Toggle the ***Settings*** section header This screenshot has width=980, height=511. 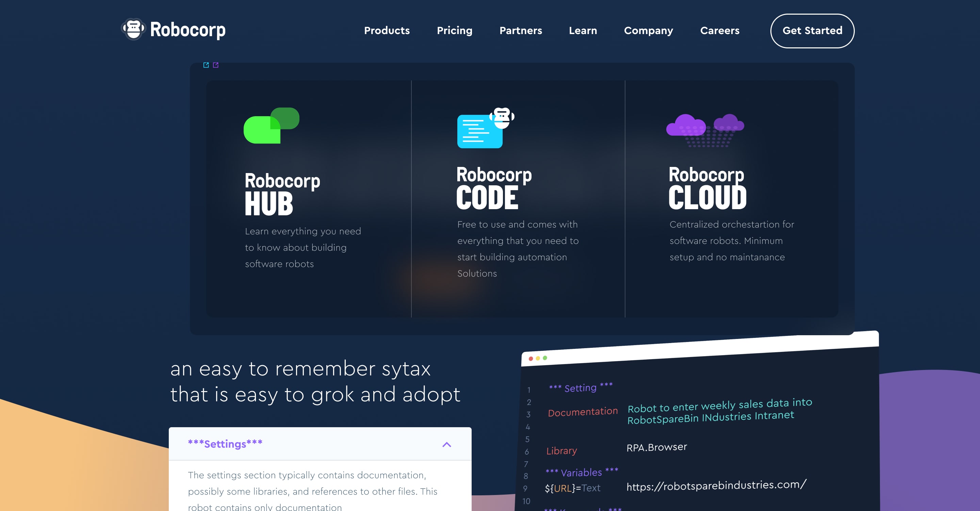225,444
